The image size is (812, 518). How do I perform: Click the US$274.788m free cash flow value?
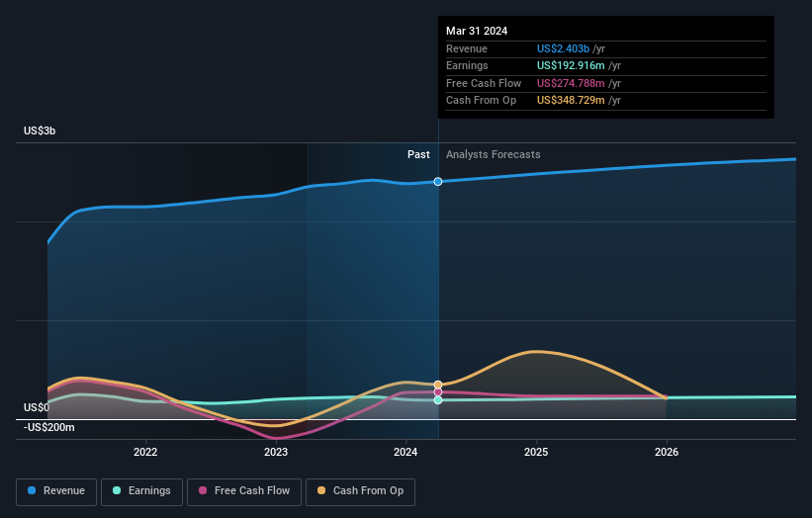(x=571, y=83)
